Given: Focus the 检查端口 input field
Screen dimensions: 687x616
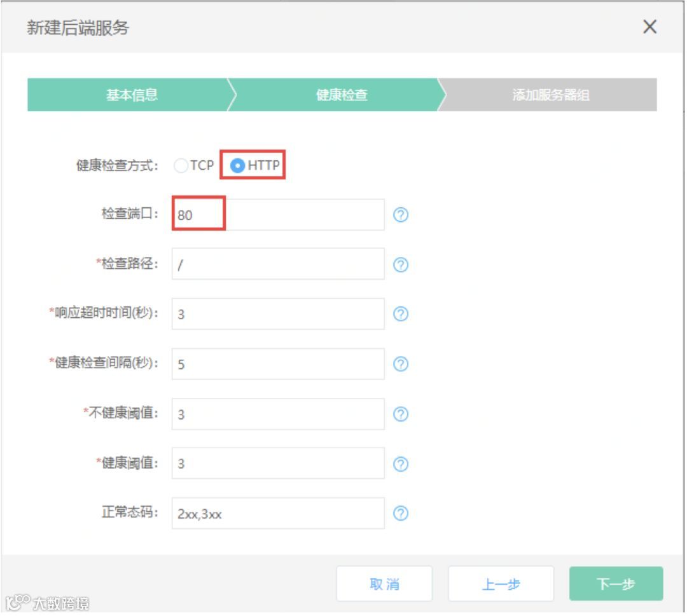Looking at the screenshot, I should tap(278, 214).
